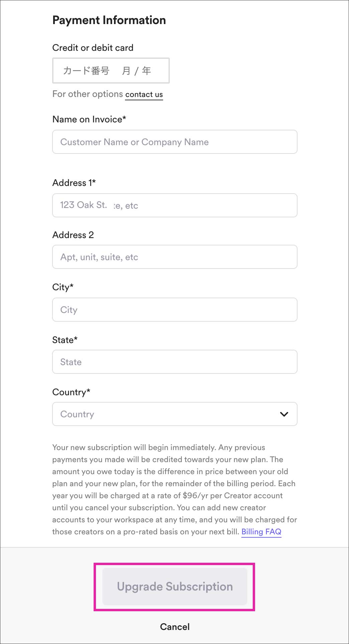This screenshot has height=644, width=349.
Task: Click the Country dropdown chevron arrow
Action: click(x=284, y=414)
